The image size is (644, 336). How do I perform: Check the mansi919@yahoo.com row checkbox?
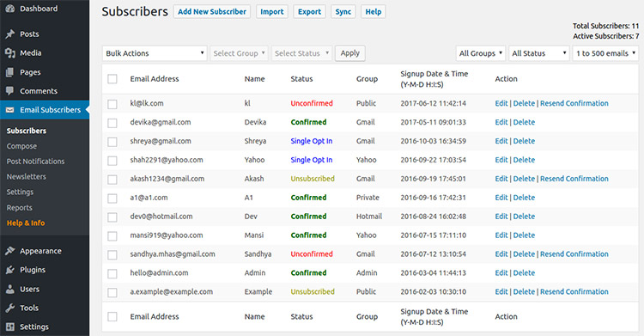(x=112, y=236)
